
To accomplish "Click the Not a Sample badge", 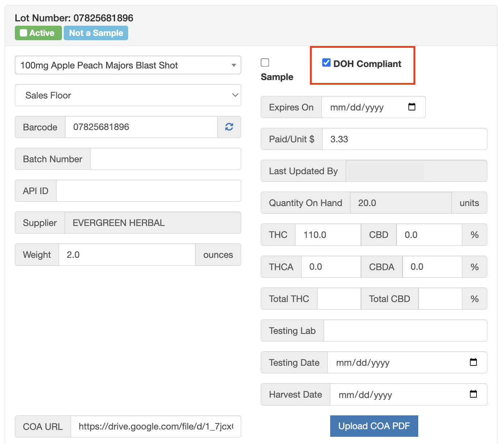I will pos(96,33).
